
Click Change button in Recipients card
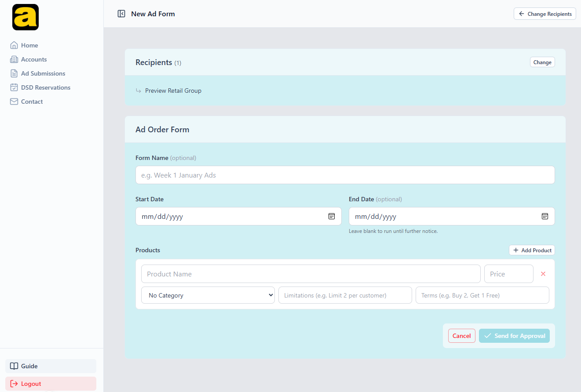pyautogui.click(x=542, y=62)
